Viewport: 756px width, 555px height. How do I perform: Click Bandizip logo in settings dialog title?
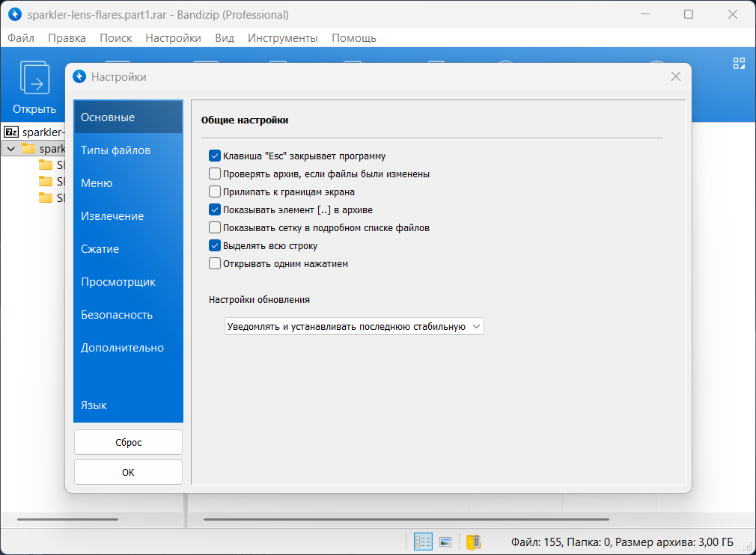(79, 76)
